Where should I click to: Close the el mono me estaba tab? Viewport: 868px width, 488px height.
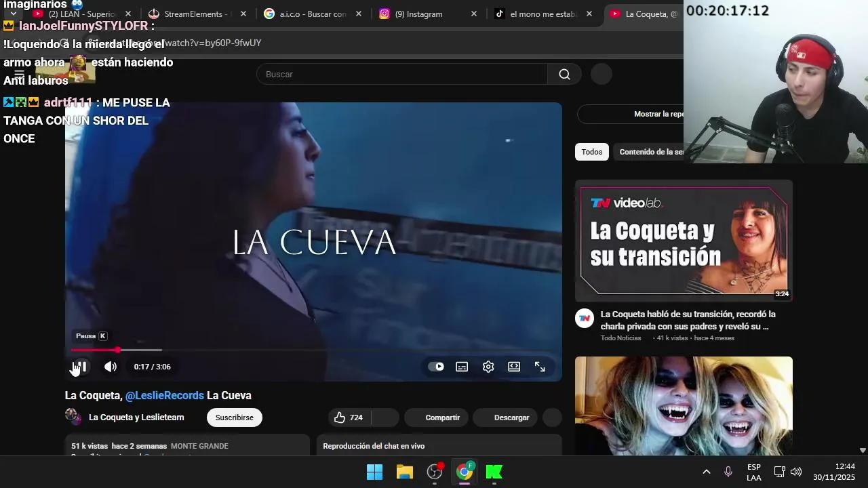(x=589, y=14)
